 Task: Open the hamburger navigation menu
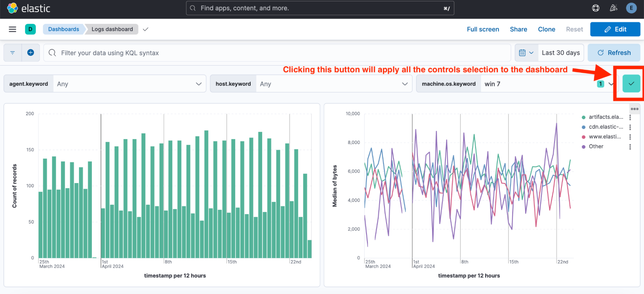tap(13, 29)
